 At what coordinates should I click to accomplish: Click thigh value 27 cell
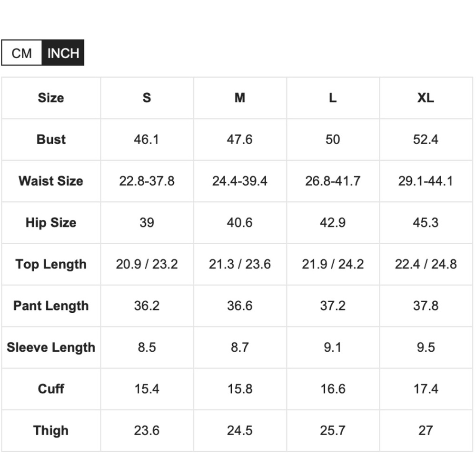[426, 431]
